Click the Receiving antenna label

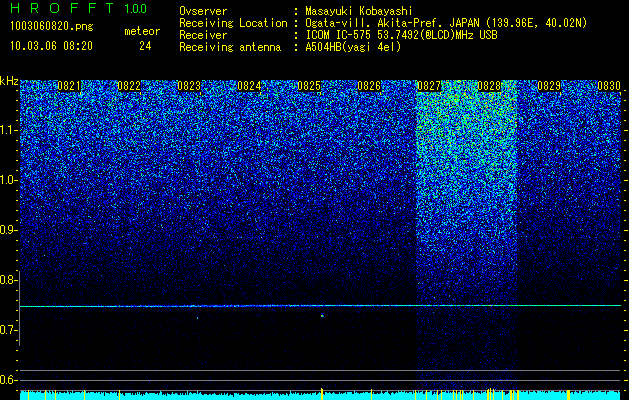tap(230, 47)
